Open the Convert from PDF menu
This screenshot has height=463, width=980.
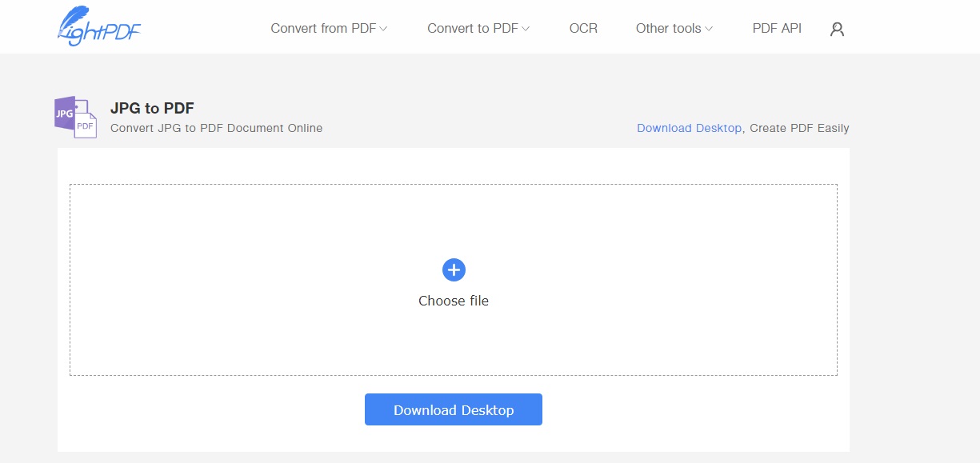click(x=323, y=28)
